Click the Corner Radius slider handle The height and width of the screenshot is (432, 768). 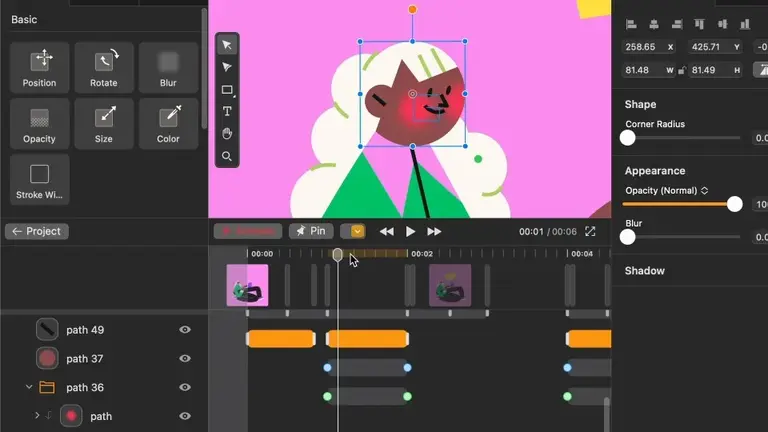coord(627,138)
